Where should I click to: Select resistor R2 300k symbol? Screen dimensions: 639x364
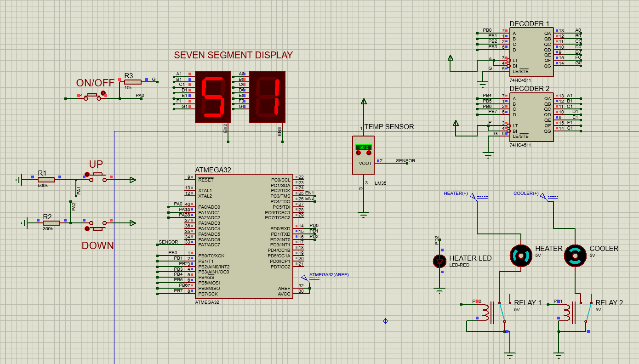pos(51,223)
